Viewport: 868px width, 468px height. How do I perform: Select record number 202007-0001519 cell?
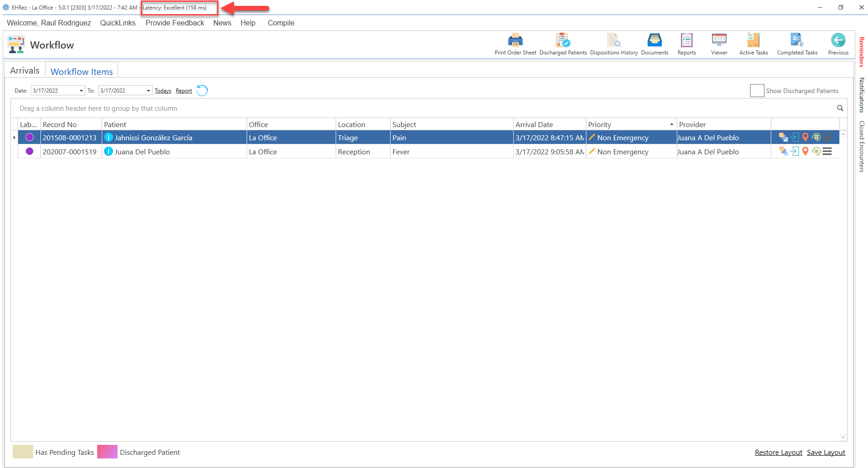pos(71,152)
